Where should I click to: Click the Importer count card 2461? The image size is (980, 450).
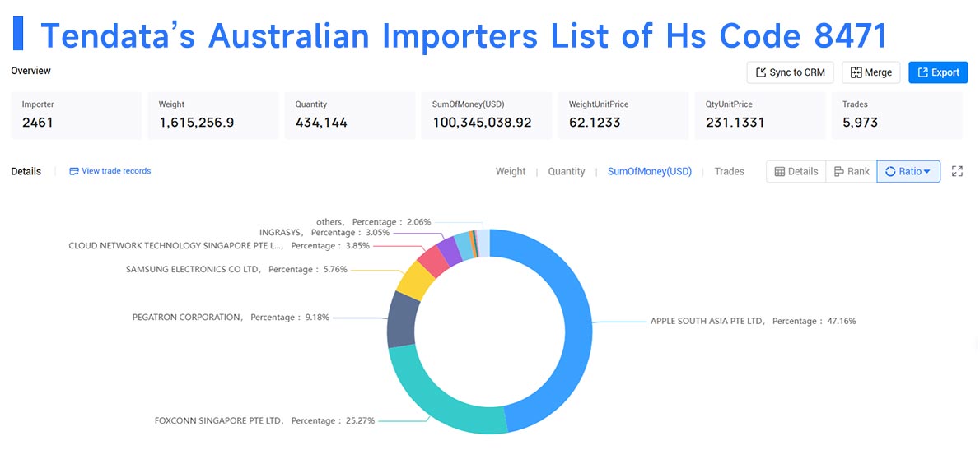coord(77,115)
